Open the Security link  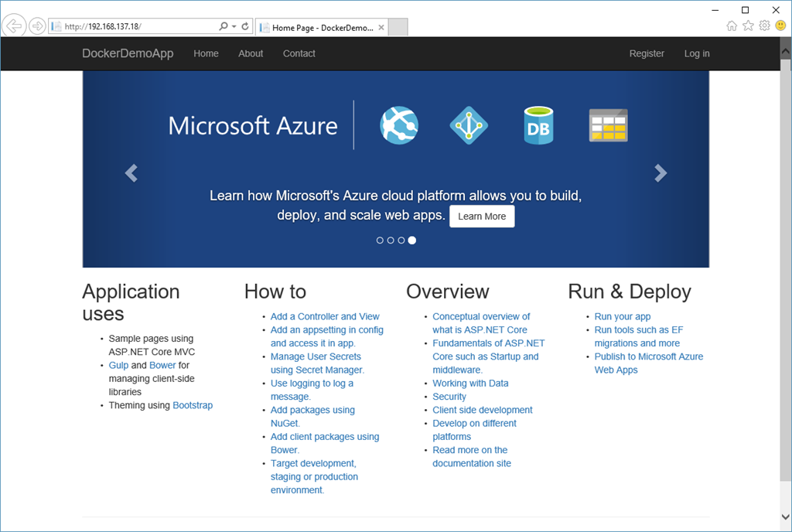(449, 397)
